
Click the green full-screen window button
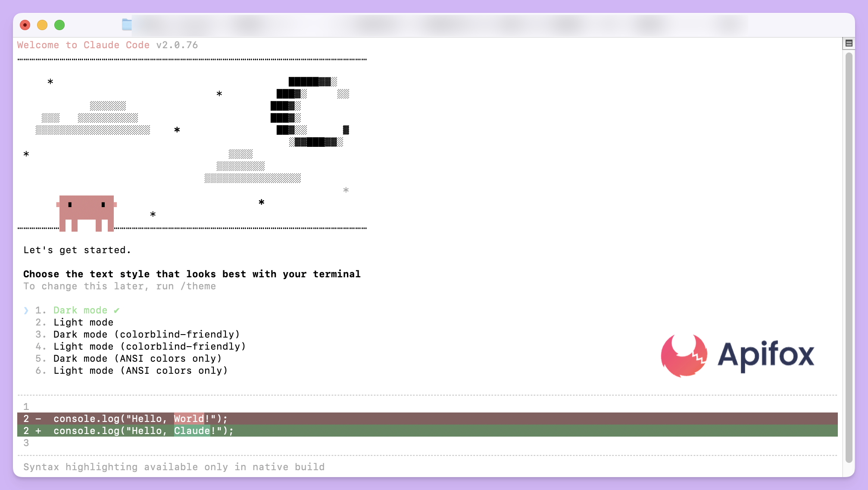coord(59,25)
